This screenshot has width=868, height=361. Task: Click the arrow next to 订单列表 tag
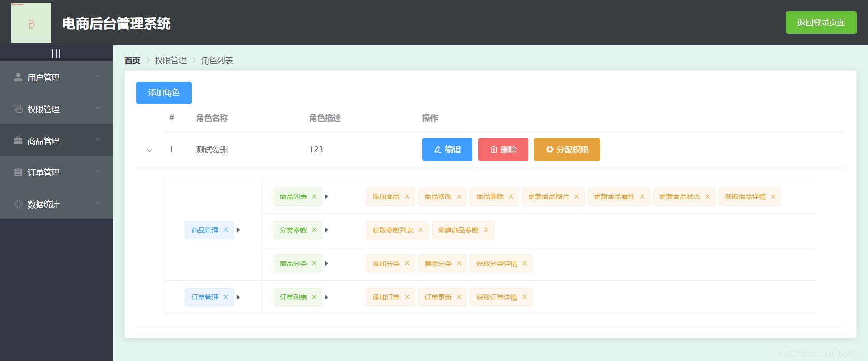[x=326, y=297]
